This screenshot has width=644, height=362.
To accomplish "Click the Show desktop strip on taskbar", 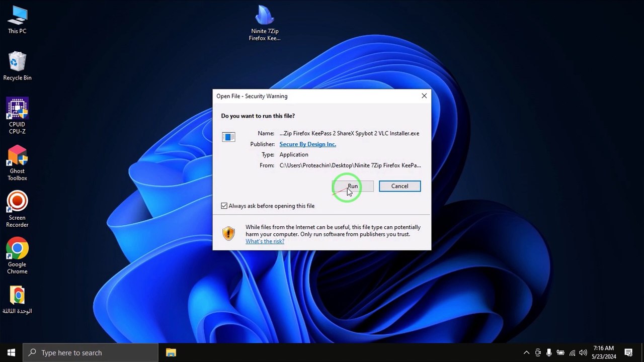I will click(x=642, y=352).
